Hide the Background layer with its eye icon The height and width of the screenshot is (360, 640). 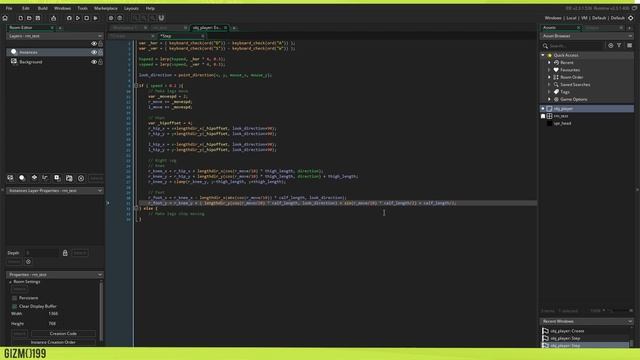(x=94, y=62)
